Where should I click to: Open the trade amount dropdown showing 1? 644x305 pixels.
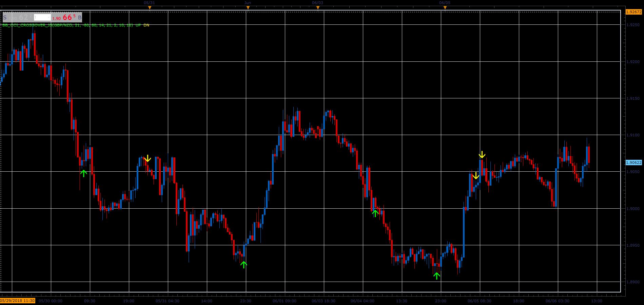coord(42,17)
